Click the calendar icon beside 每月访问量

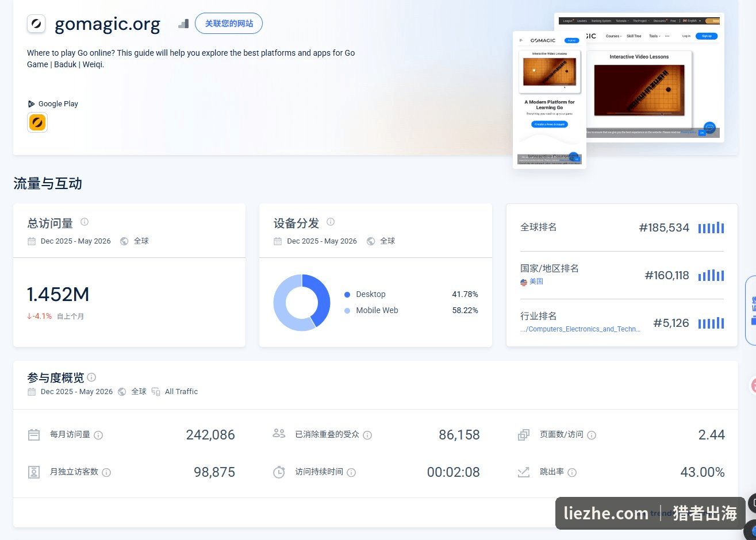34,435
